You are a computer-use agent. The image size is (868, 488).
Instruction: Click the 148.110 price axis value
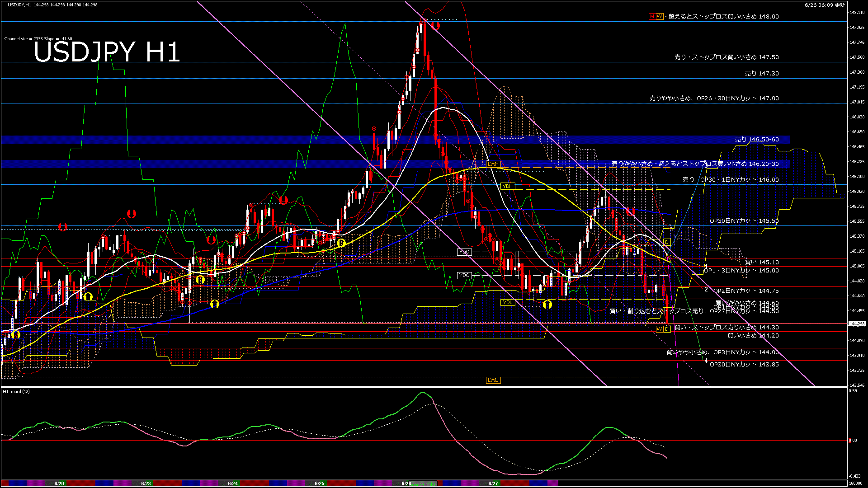point(857,13)
